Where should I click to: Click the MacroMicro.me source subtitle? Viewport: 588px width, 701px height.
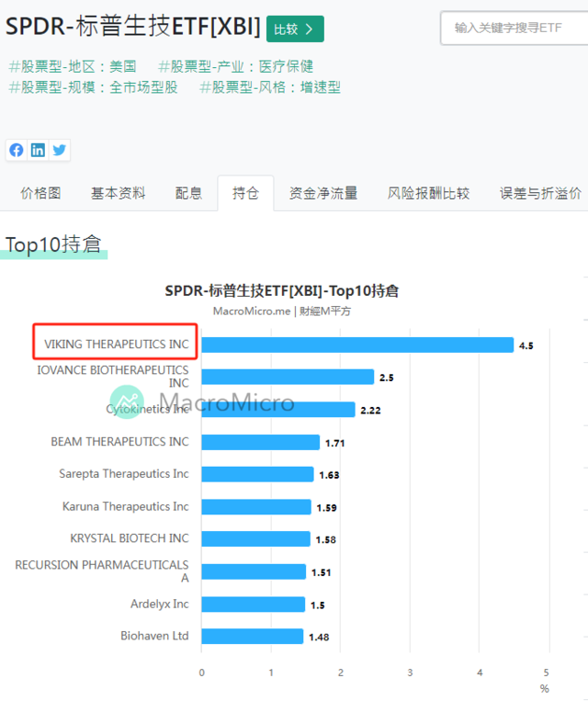coord(282,311)
